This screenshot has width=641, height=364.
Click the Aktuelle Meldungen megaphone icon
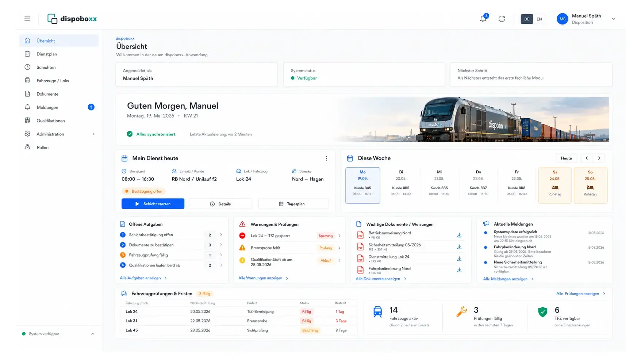click(486, 223)
